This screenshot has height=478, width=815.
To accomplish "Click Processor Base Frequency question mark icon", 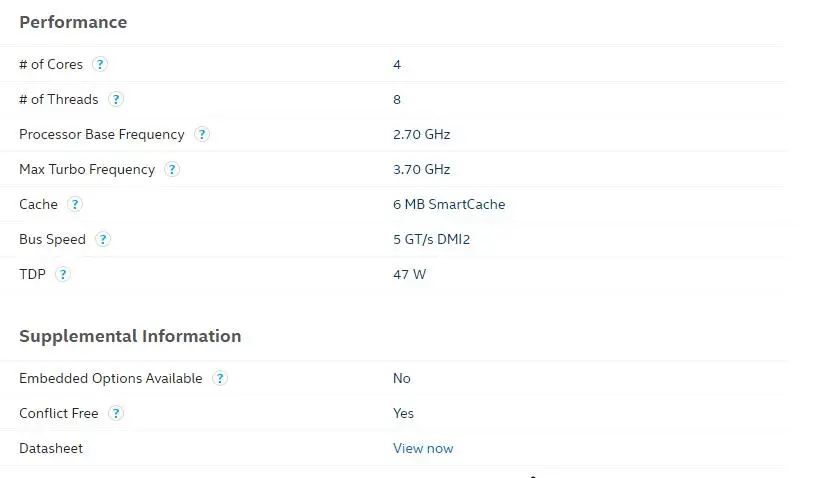I will [202, 135].
